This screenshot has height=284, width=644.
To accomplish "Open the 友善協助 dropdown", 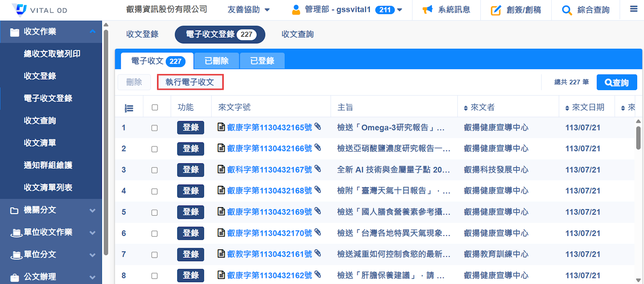I will click(248, 10).
